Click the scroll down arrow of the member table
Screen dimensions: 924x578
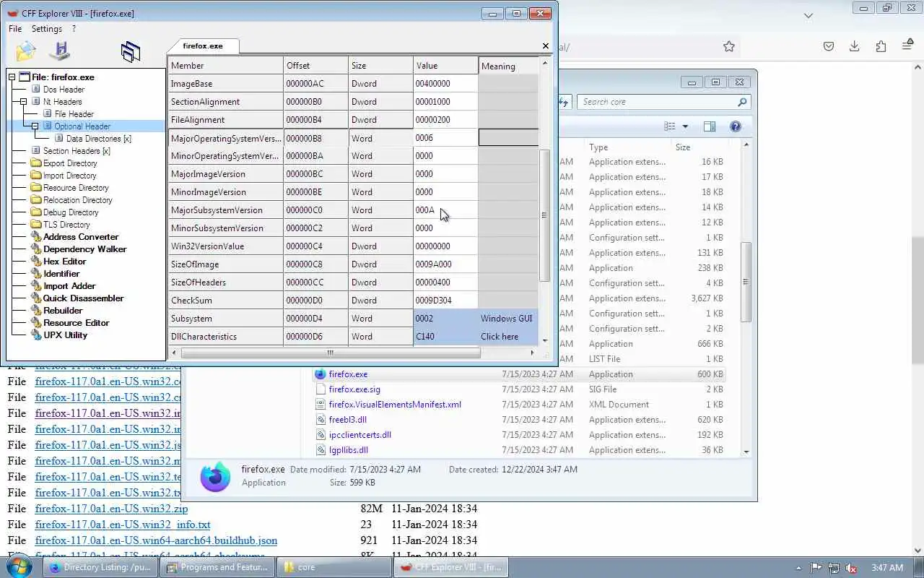coord(544,340)
